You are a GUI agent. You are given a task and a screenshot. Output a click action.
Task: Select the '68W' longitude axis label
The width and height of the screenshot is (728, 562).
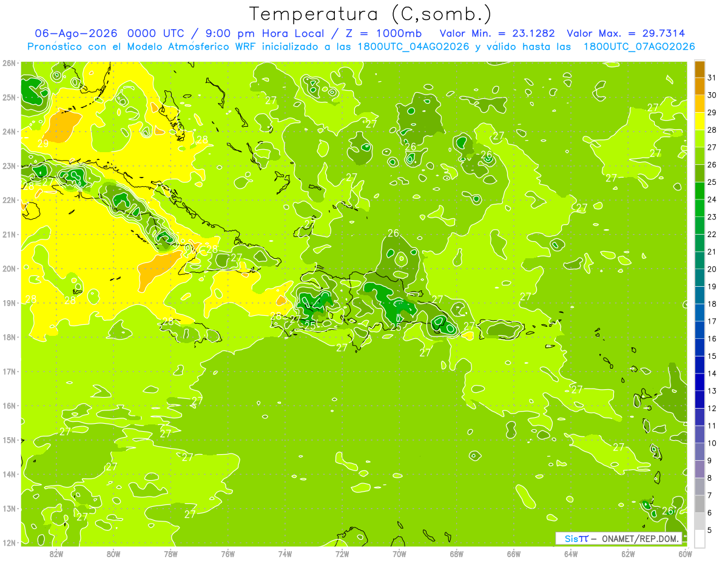click(457, 554)
